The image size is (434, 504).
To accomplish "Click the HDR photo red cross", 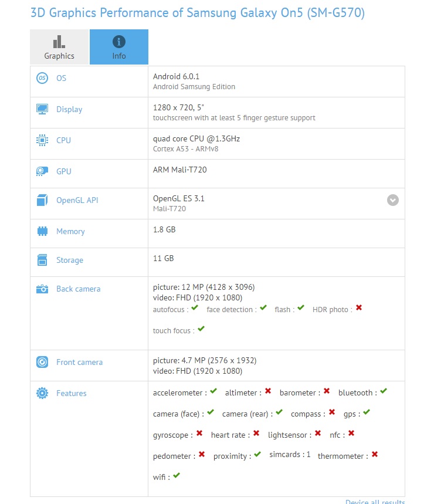I will click(x=359, y=308).
